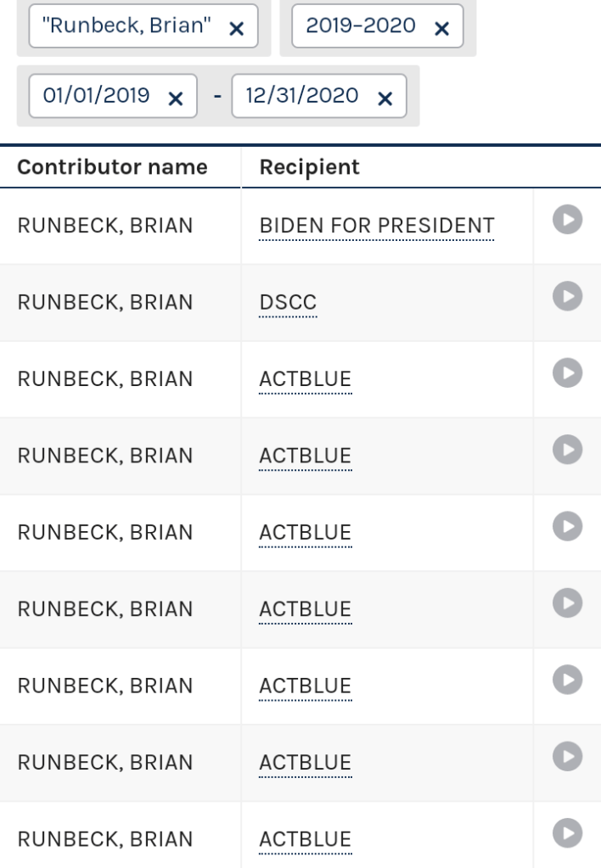The image size is (601, 868).
Task: Clear the 12/31/2020 end date filter
Action: point(385,99)
